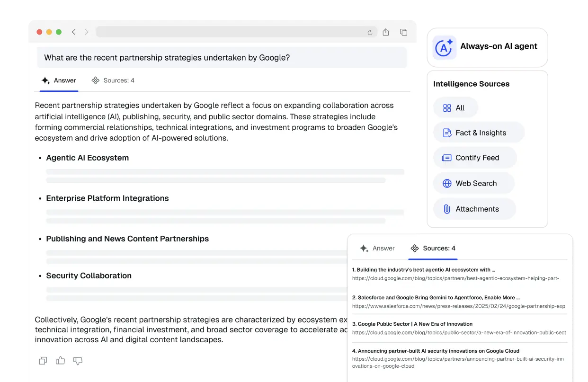Screen dimensions: 588x382
Task: Choose the Fact & Insights source
Action: pyautogui.click(x=479, y=133)
